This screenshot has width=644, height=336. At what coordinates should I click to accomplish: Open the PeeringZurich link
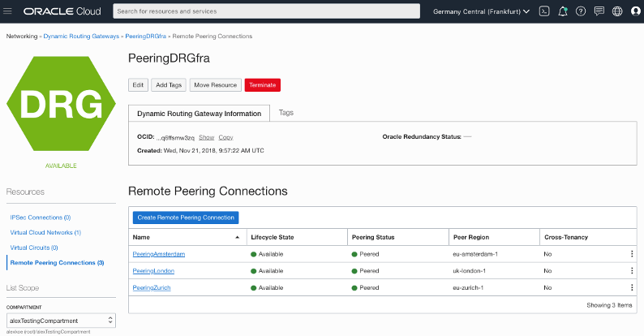click(x=151, y=288)
